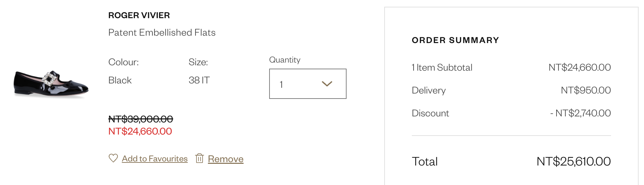
Task: Click the crossed-out NT$39,000.00 original price
Action: click(x=141, y=119)
